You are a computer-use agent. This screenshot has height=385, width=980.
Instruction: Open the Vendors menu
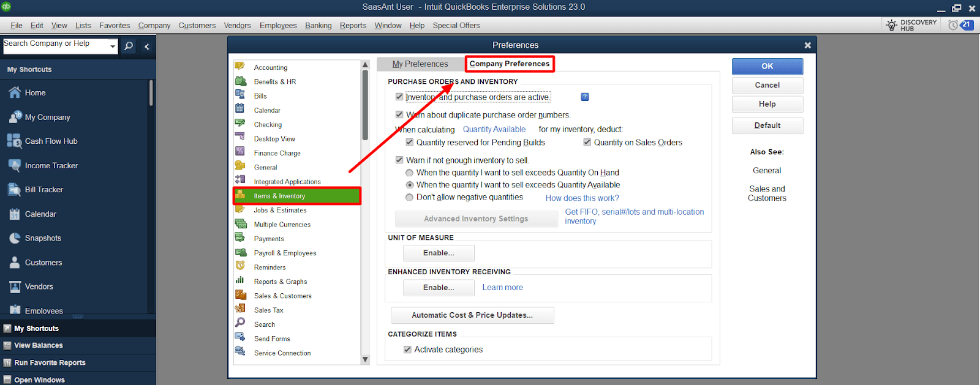pos(238,25)
